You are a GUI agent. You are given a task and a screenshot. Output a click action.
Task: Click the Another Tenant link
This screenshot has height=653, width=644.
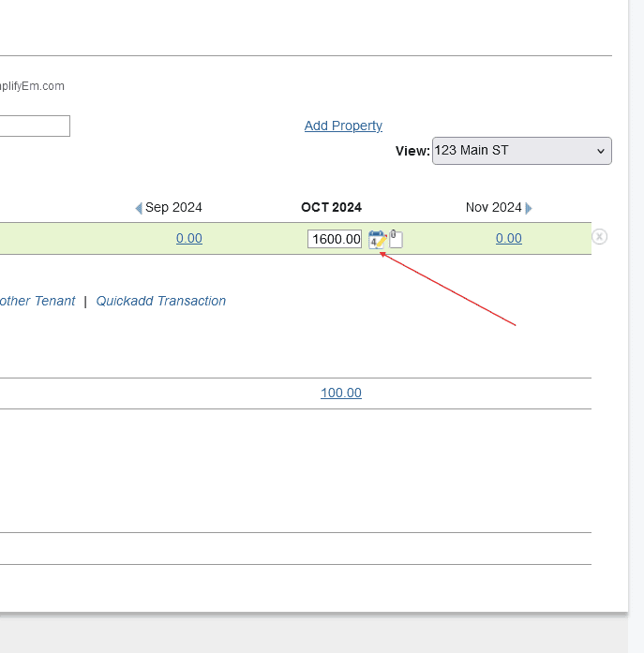tap(37, 301)
